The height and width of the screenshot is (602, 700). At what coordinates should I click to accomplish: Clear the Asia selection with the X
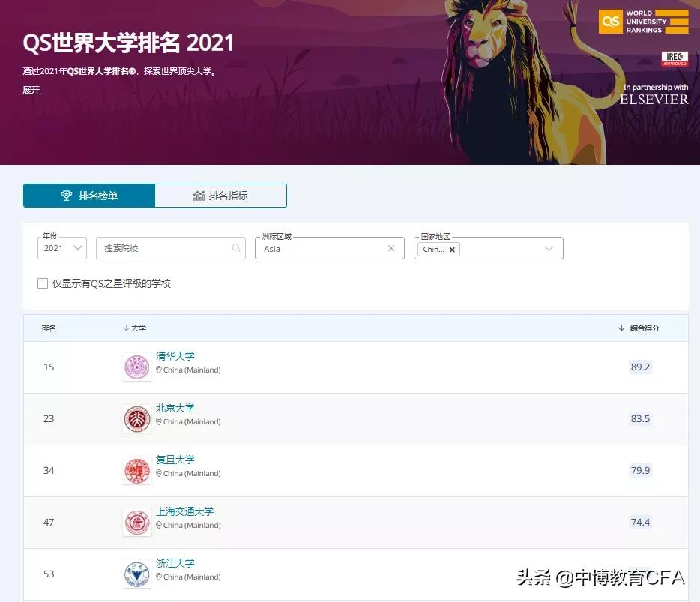coord(390,247)
